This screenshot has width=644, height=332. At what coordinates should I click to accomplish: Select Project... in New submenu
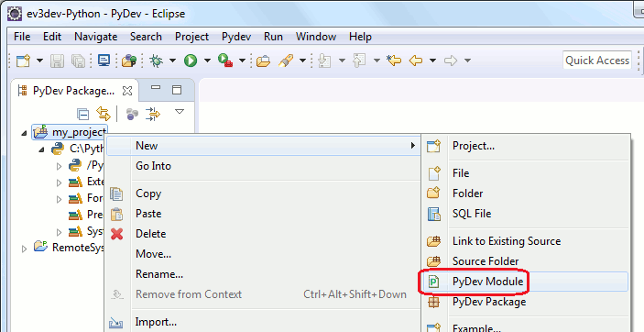tap(526, 146)
